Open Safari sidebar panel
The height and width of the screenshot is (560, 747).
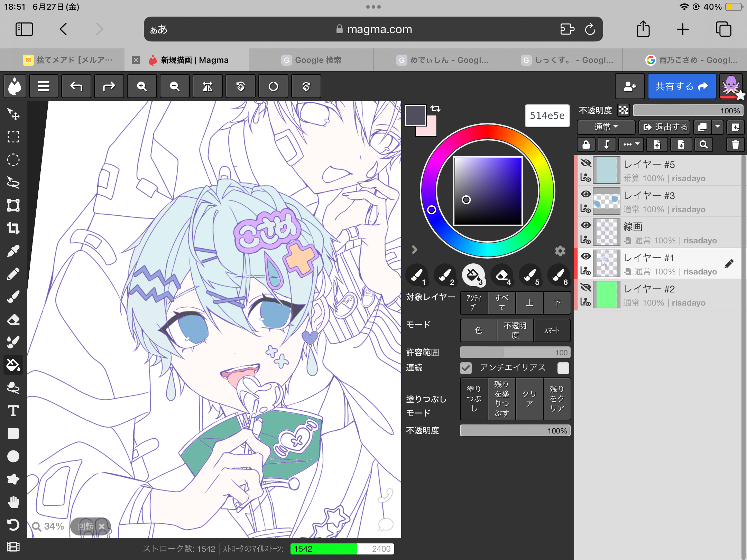(x=24, y=29)
